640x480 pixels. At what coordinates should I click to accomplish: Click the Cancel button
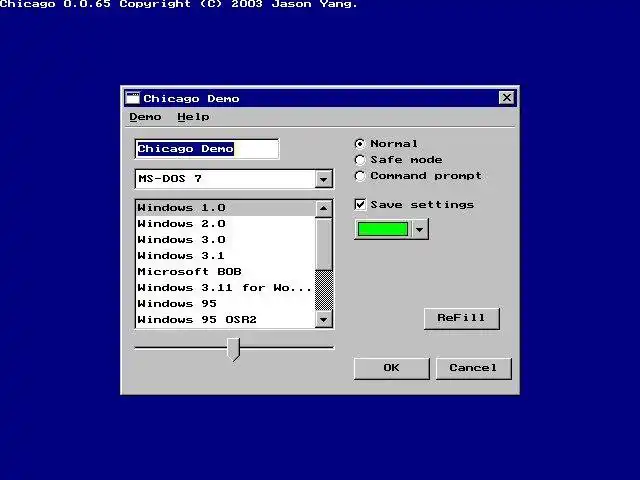click(x=473, y=369)
